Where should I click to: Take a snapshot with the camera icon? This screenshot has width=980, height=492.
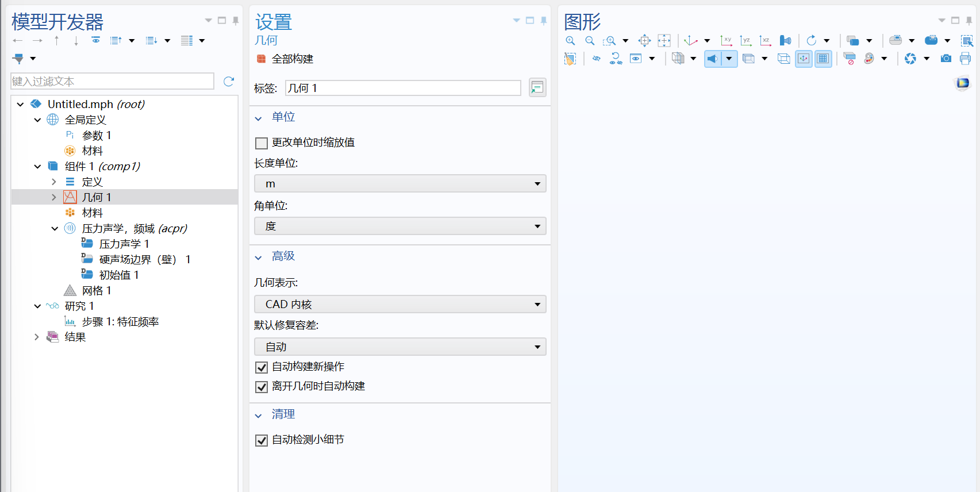pos(946,59)
